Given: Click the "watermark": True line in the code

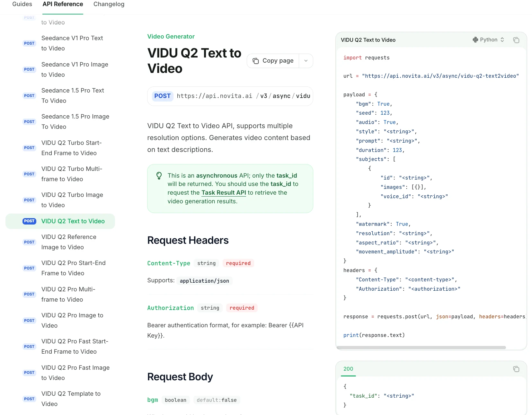Looking at the screenshot, I should point(383,224).
